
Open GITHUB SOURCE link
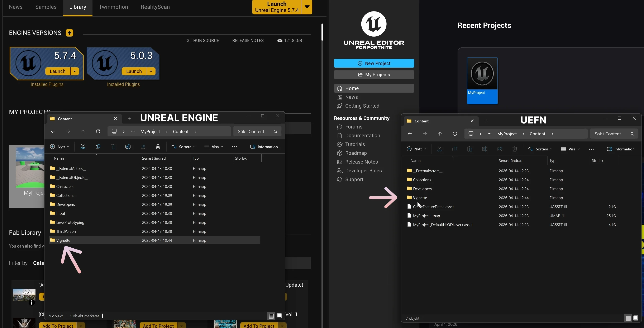[203, 41]
